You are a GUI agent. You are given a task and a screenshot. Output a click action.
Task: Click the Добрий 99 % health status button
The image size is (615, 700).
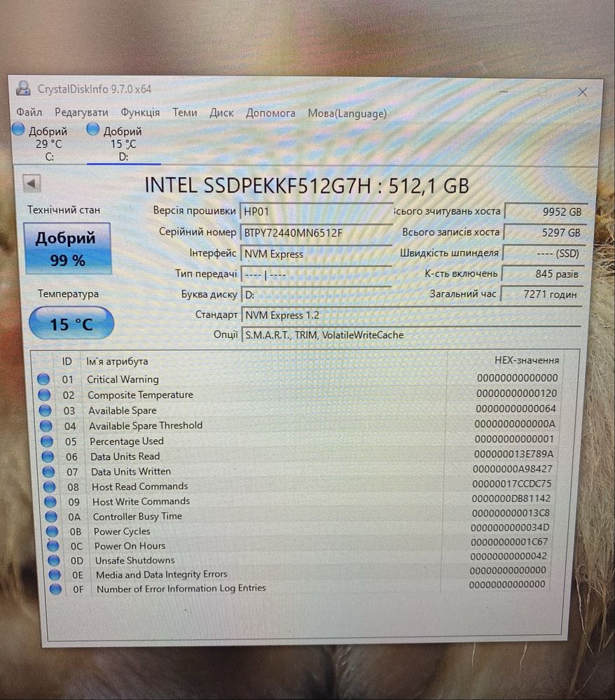pyautogui.click(x=67, y=248)
